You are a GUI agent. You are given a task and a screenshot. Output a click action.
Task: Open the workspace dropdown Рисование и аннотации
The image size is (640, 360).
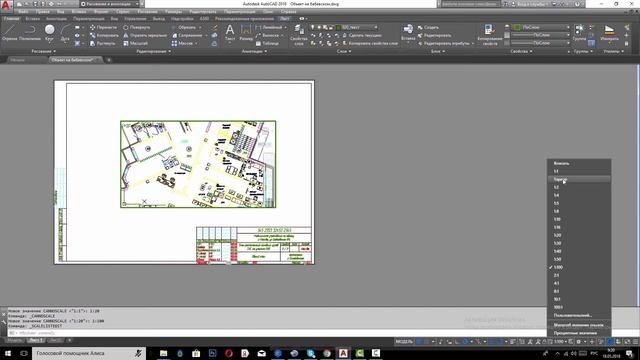(109, 4)
